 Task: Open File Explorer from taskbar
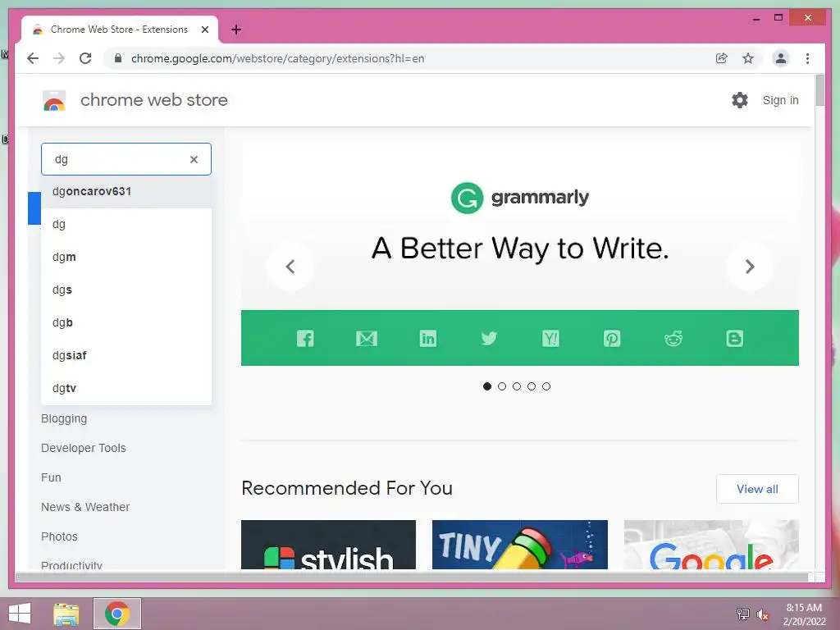(x=66, y=614)
